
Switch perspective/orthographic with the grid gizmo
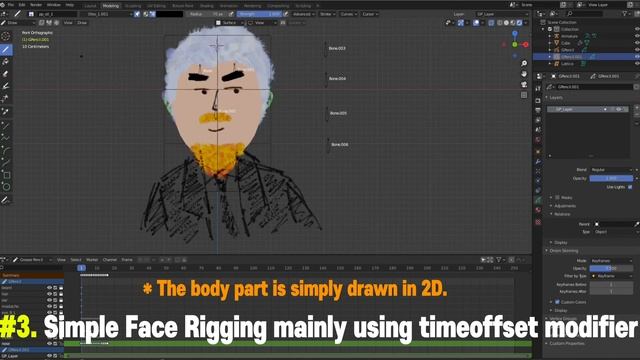click(524, 95)
